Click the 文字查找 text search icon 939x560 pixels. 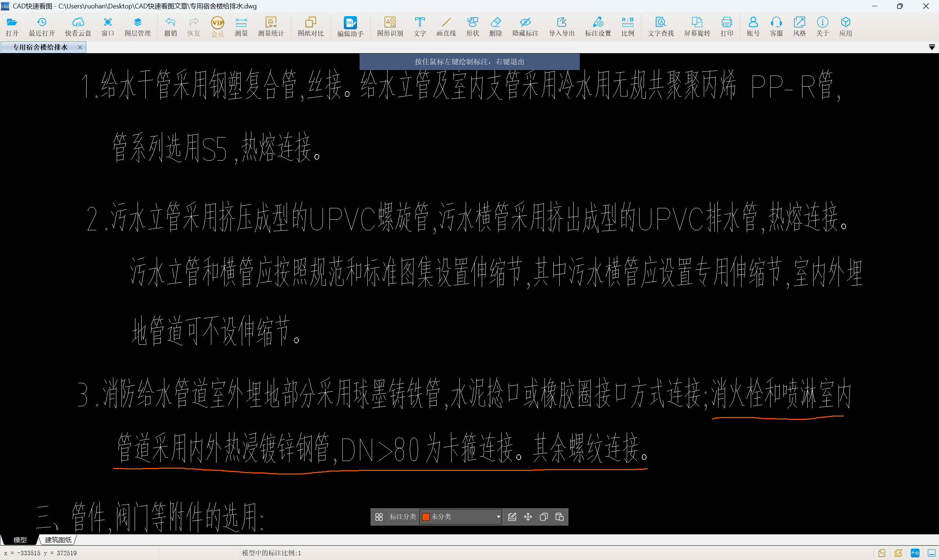point(660,26)
